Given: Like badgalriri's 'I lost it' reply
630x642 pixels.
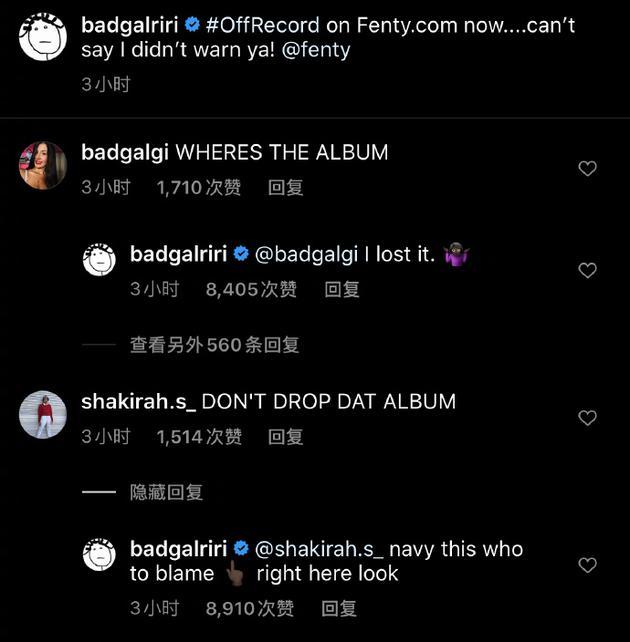Looking at the screenshot, I should click(588, 270).
